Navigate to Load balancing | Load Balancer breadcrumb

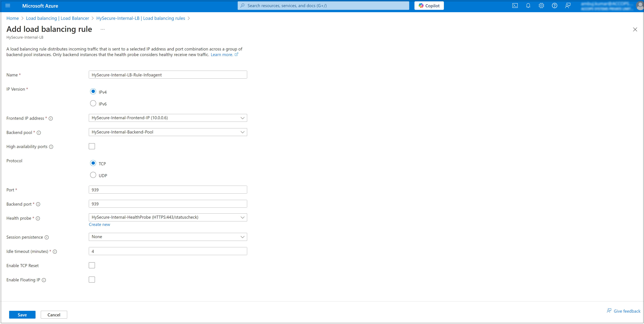click(57, 18)
